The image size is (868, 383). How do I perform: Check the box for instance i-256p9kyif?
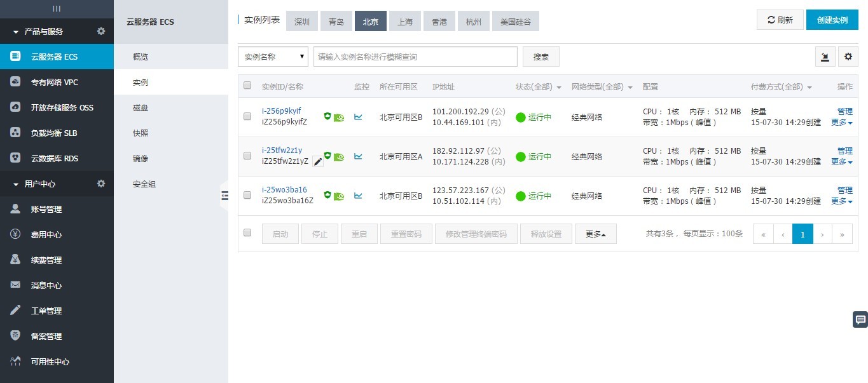coord(247,117)
